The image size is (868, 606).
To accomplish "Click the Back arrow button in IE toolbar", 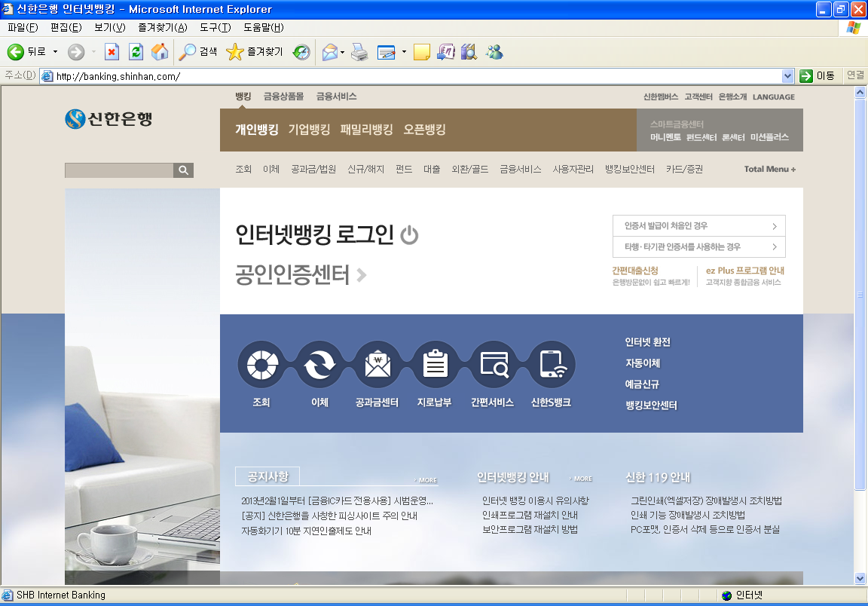I will click(x=16, y=52).
